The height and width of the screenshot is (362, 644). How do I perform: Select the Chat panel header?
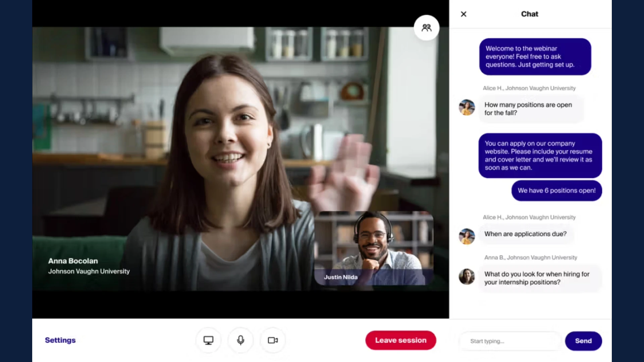pyautogui.click(x=529, y=14)
